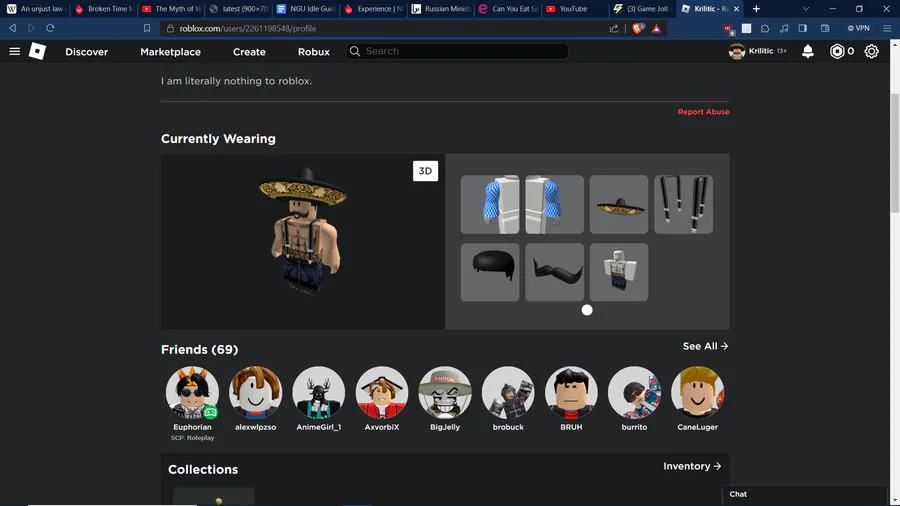Image resolution: width=900 pixels, height=506 pixels.
Task: Open the Brave wallet icon
Action: [825, 28]
